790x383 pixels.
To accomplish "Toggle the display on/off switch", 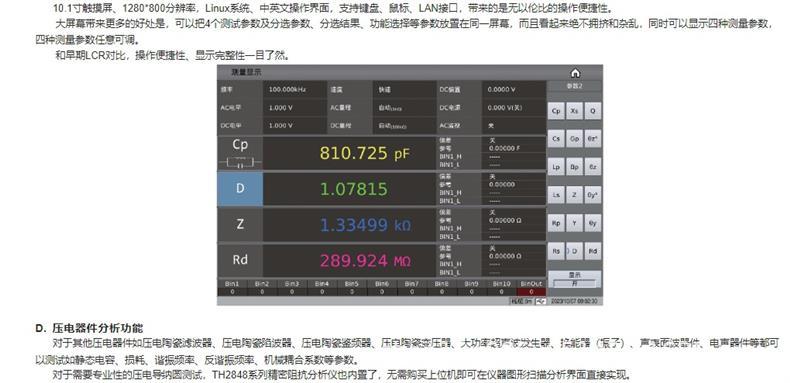I will click(574, 280).
